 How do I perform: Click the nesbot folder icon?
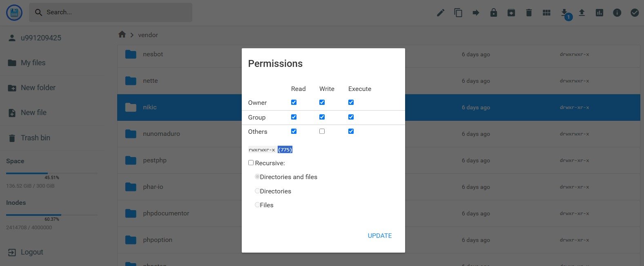tap(131, 54)
